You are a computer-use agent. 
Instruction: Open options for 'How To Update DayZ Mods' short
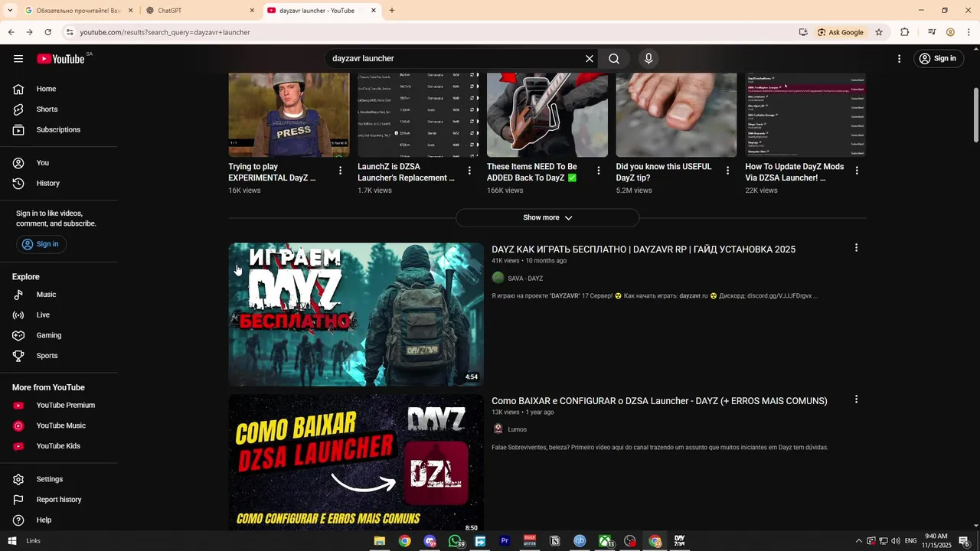pos(857,171)
